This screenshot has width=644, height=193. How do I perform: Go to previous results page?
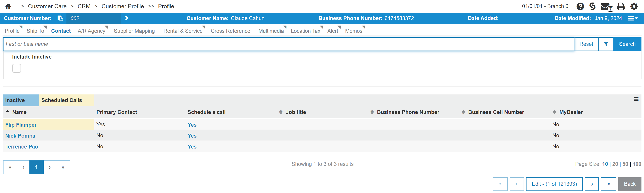tap(23, 167)
